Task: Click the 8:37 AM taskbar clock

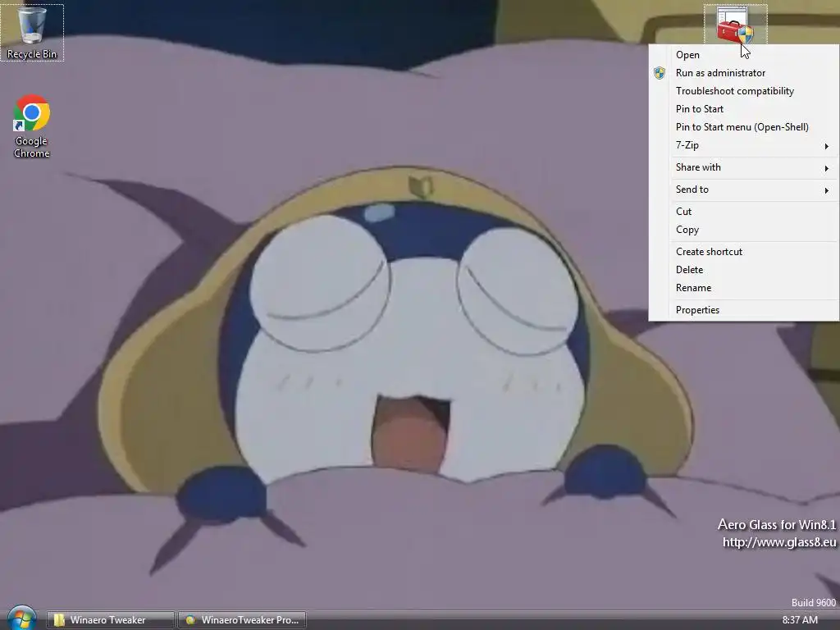Action: point(800,620)
